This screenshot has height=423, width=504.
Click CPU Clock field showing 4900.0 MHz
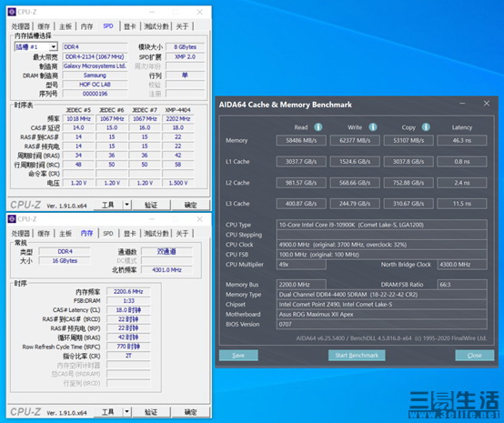pyautogui.click(x=381, y=245)
